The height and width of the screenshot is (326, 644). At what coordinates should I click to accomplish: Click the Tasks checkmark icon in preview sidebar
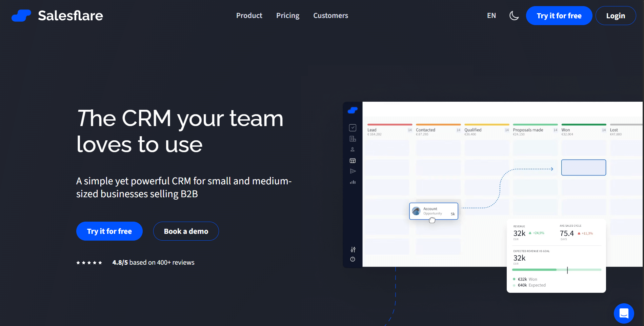(x=353, y=128)
